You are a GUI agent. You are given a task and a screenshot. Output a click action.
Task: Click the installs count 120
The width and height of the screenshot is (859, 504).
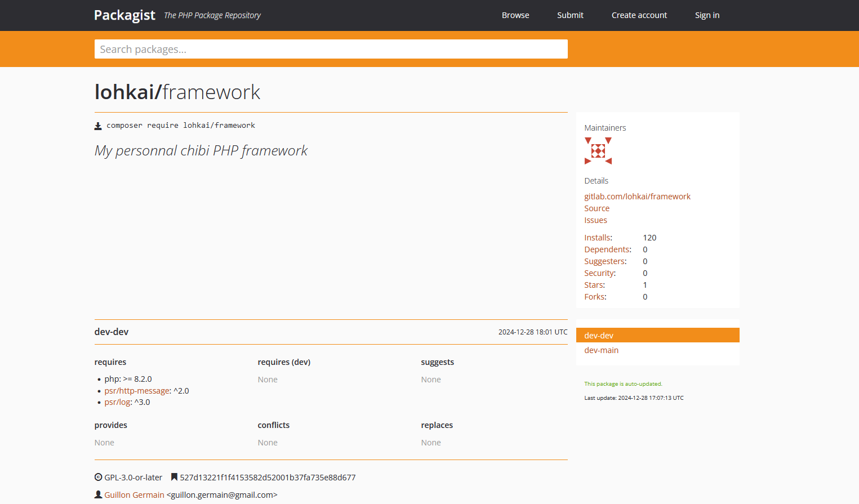coord(649,238)
